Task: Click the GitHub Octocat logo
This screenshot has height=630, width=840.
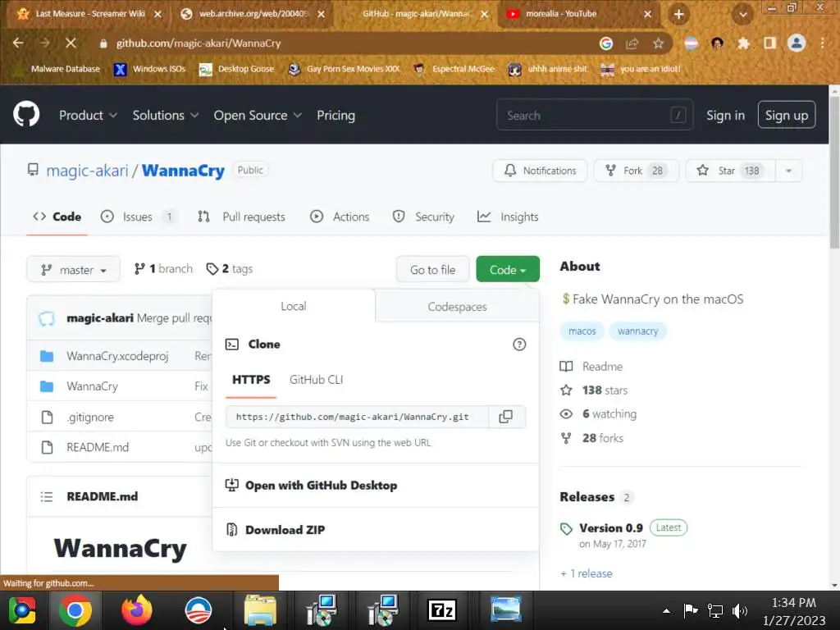Action: click(x=26, y=113)
